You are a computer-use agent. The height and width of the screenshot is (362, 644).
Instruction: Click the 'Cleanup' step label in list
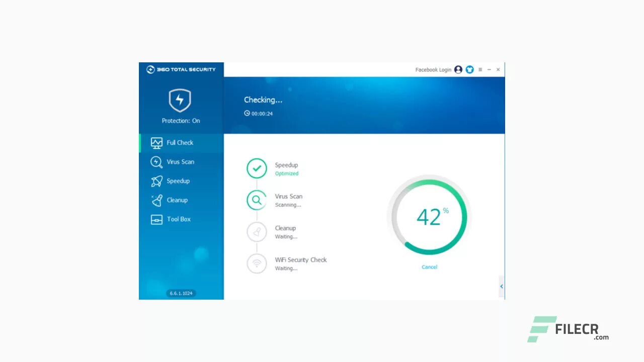[x=285, y=228]
